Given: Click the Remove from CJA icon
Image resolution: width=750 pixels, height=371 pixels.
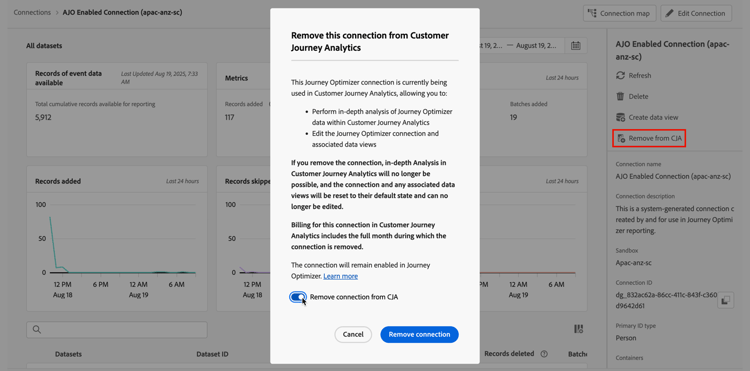Looking at the screenshot, I should coord(621,138).
